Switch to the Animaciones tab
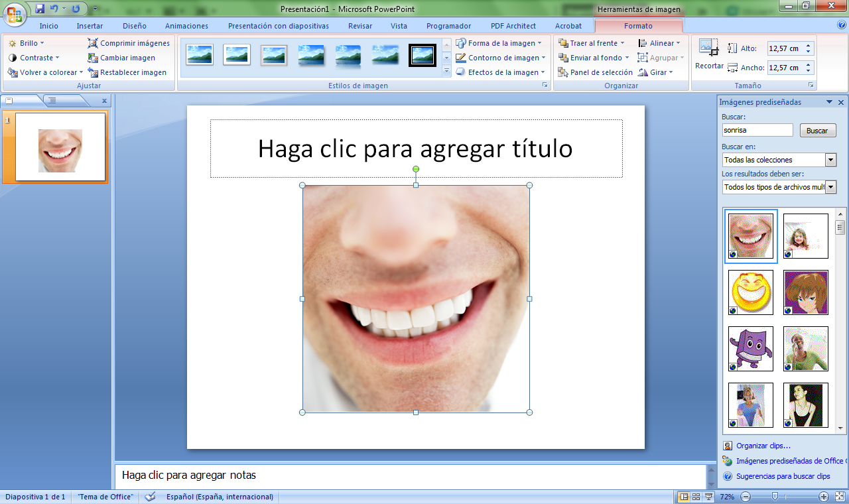The image size is (849, 504). 186,26
